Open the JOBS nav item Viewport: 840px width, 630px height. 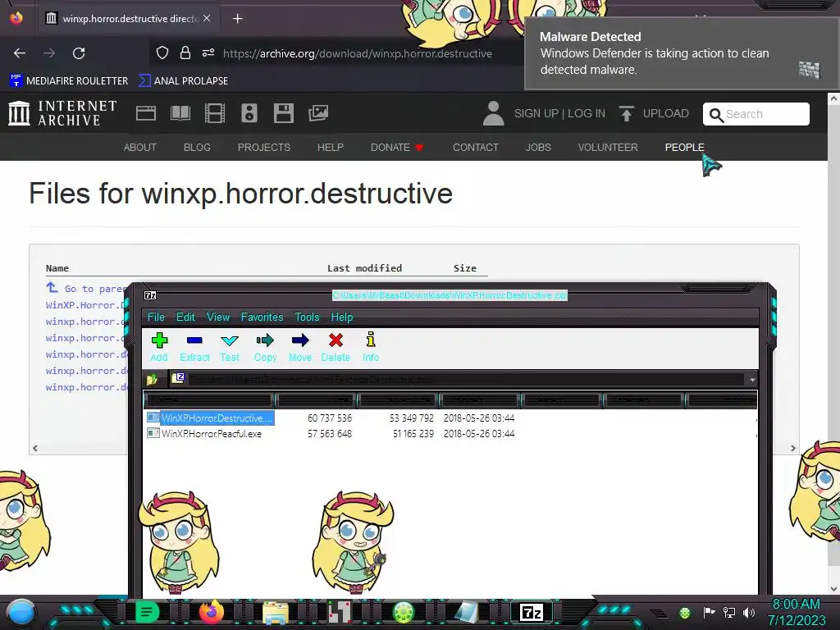(x=538, y=148)
